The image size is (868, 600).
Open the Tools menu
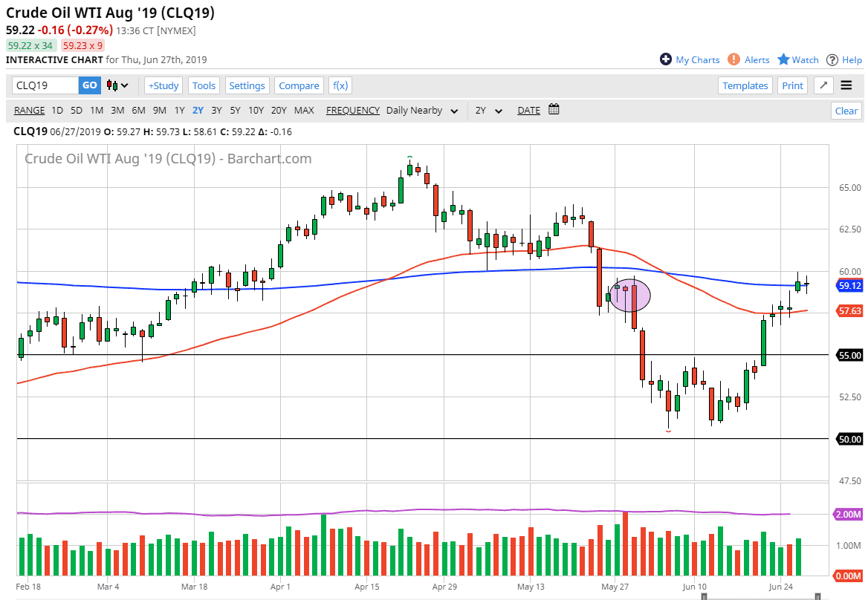[x=204, y=85]
